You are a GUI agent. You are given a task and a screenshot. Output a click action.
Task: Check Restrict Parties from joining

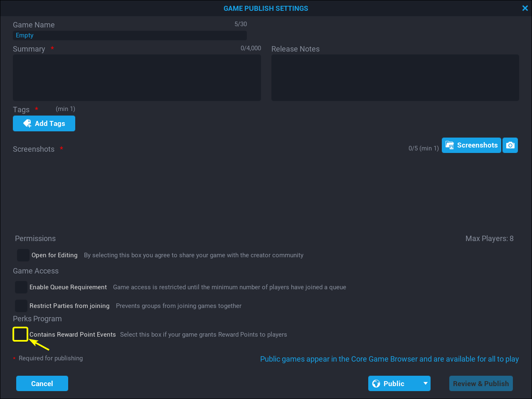[21, 305]
